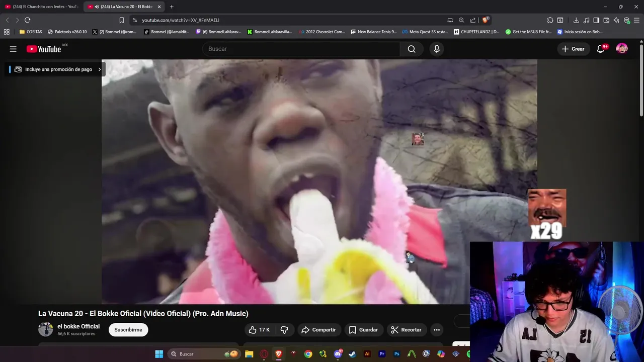The image size is (644, 362).
Task: Dislike the video
Action: point(284,330)
